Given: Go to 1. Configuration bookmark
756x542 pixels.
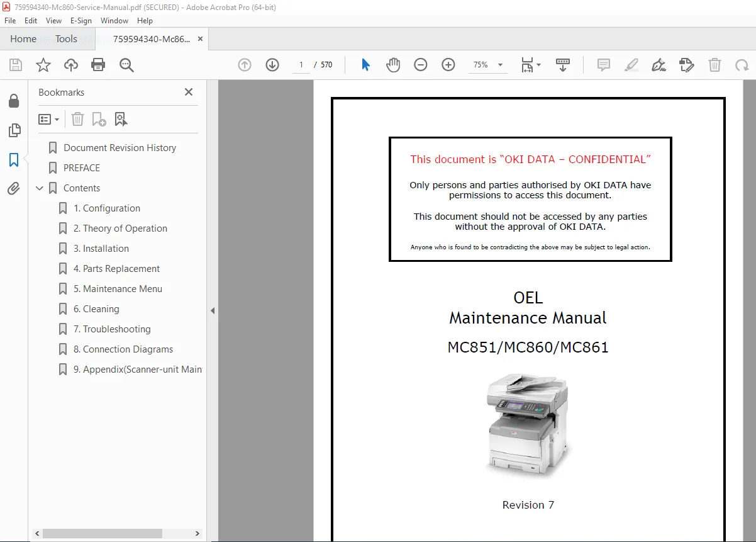Looking at the screenshot, I should (107, 208).
